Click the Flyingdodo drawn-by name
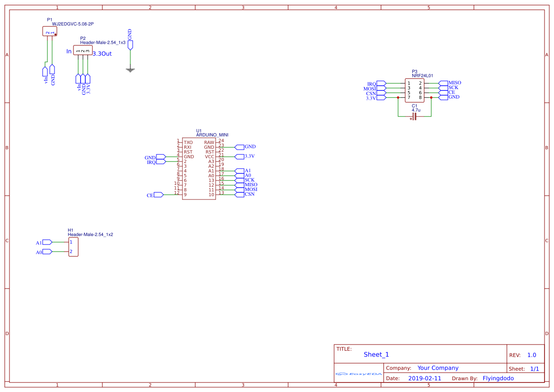The image size is (554, 392). point(498,378)
